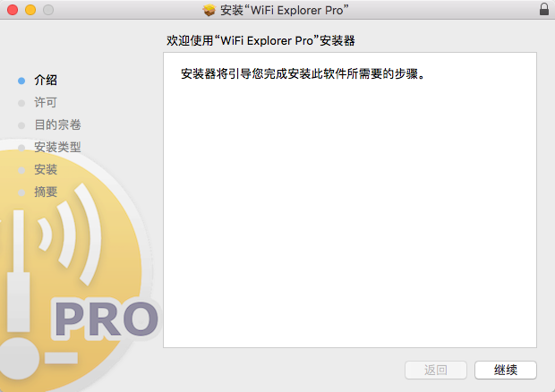Click the heading 欢迎使用“WiFi Explorer Pro”安装器
The width and height of the screenshot is (555, 392).
(x=260, y=40)
